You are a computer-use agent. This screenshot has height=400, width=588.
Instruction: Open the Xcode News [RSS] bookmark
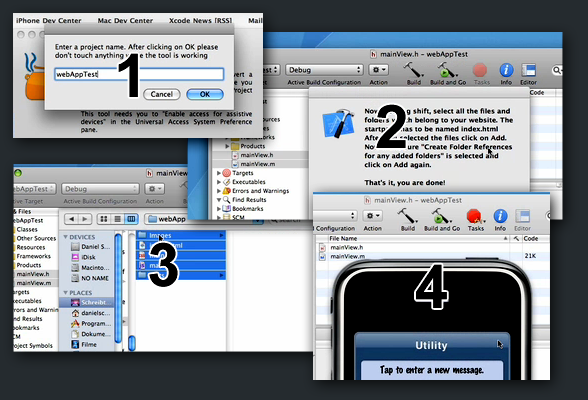click(x=200, y=21)
